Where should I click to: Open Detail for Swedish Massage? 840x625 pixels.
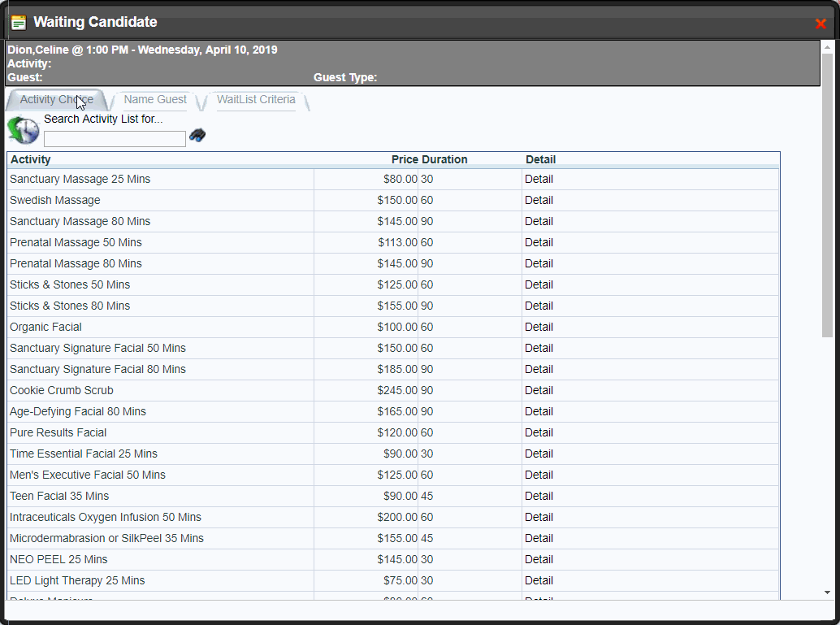[x=539, y=200]
